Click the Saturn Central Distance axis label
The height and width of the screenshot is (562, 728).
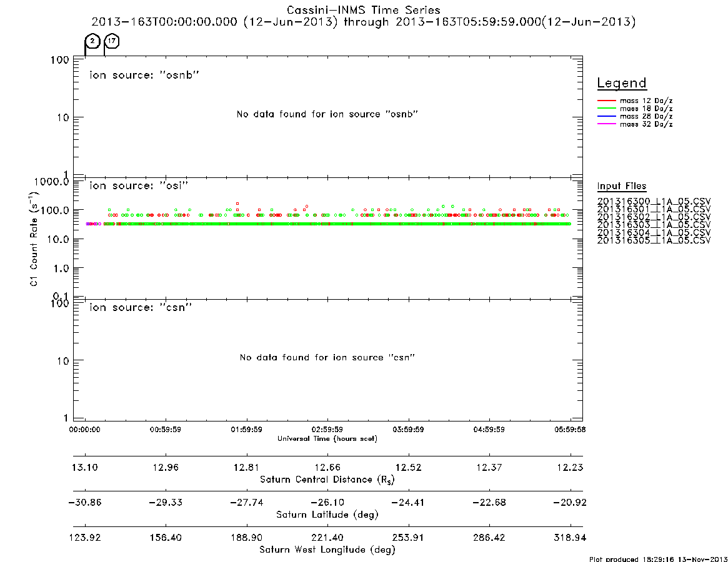327,480
